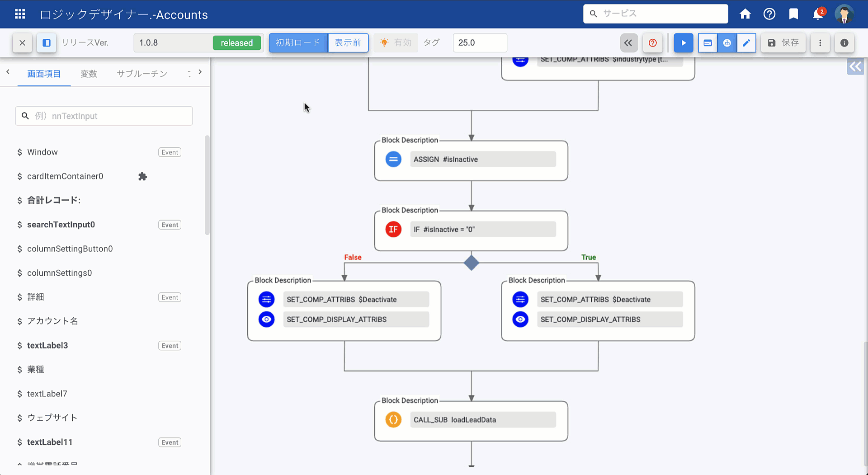The width and height of the screenshot is (868, 475).
Task: Close the logic designer with X
Action: pyautogui.click(x=22, y=43)
